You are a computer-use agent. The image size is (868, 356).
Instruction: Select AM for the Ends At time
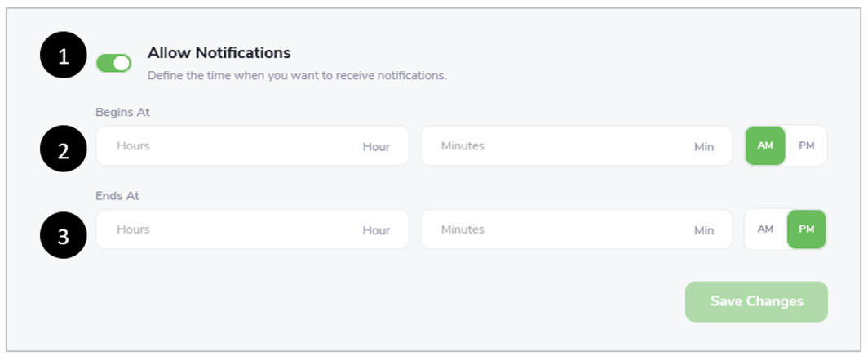tap(765, 229)
